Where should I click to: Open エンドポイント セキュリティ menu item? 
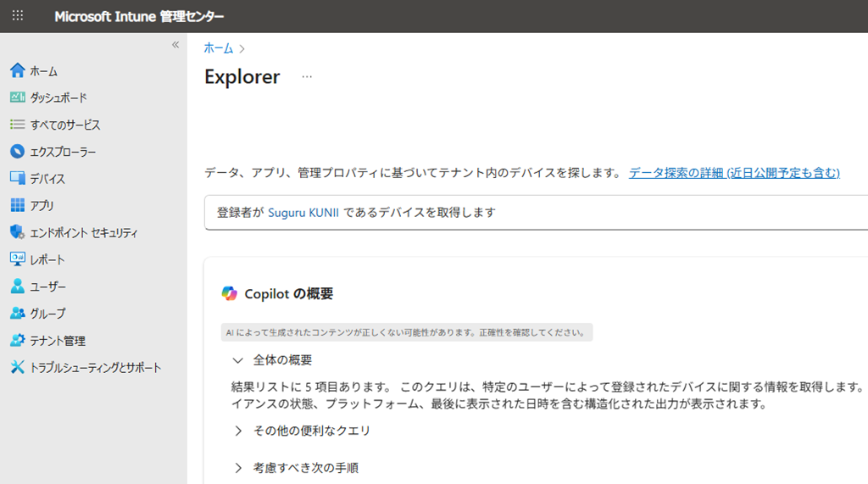(84, 232)
